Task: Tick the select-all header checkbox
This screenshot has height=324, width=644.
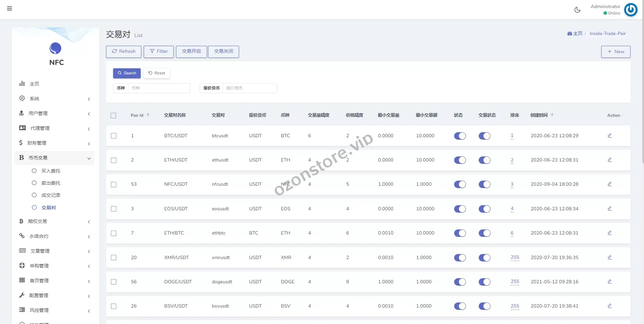Action: tap(113, 115)
